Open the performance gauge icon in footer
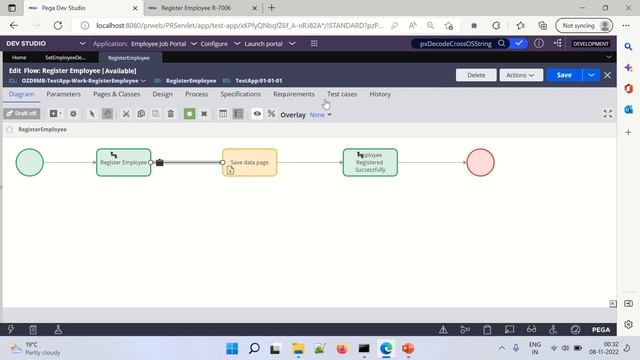Image resolution: width=640 pixels, height=360 pixels. [x=575, y=330]
